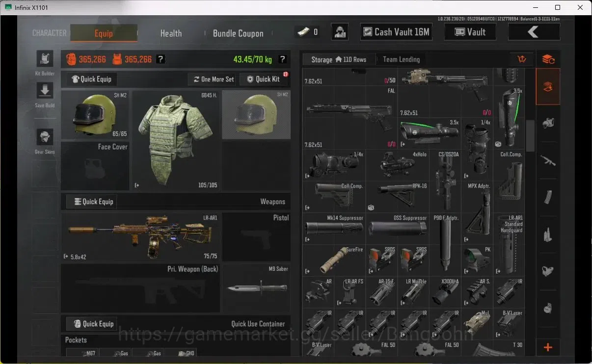This screenshot has width=592, height=364.
Task: Select the GHO item in Pockets
Action: [181, 353]
